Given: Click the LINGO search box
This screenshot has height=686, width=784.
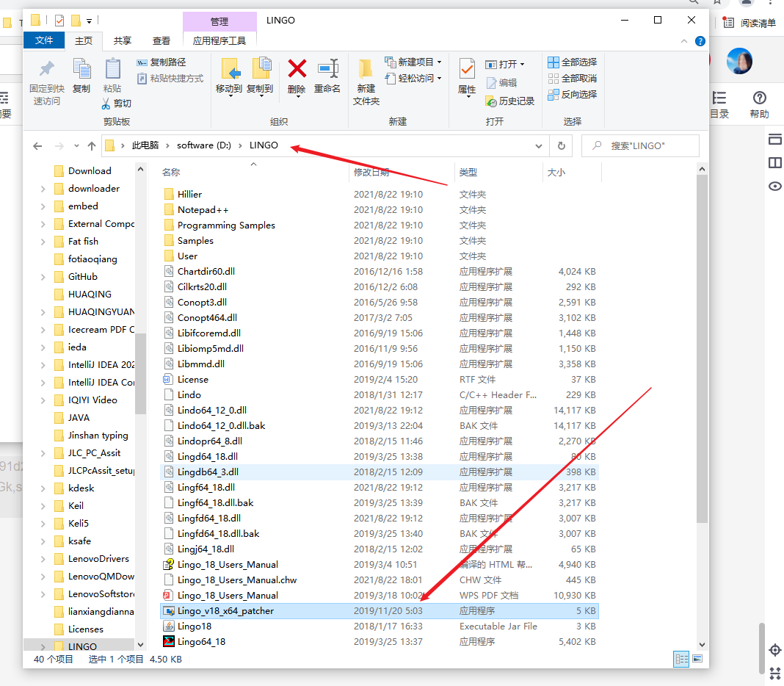Looking at the screenshot, I should 640,145.
